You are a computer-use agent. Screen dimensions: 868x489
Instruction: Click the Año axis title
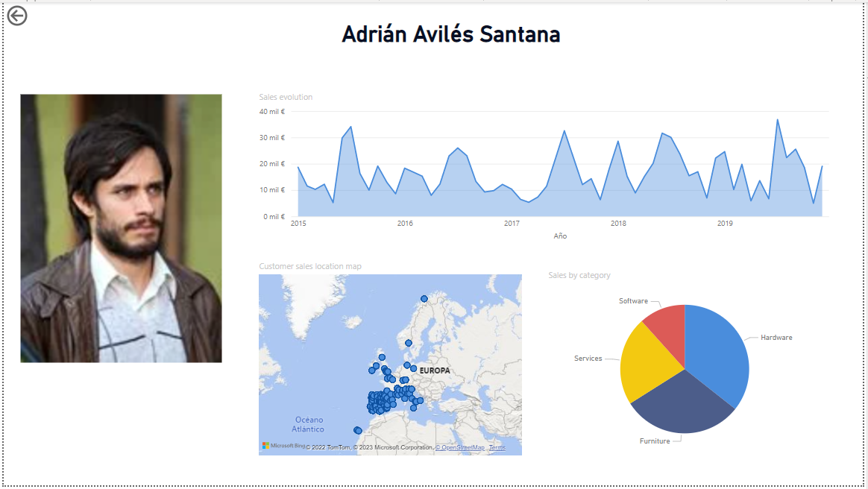pyautogui.click(x=560, y=236)
